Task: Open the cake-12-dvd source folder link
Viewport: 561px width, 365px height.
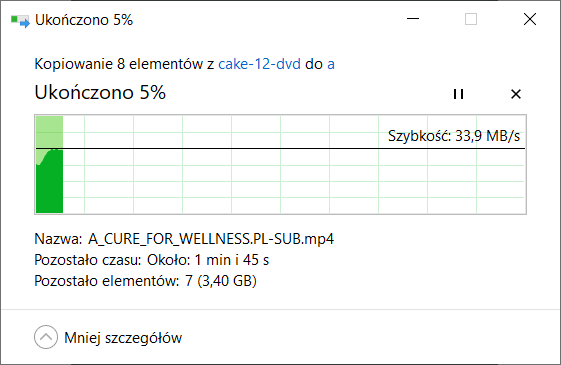Action: point(259,64)
